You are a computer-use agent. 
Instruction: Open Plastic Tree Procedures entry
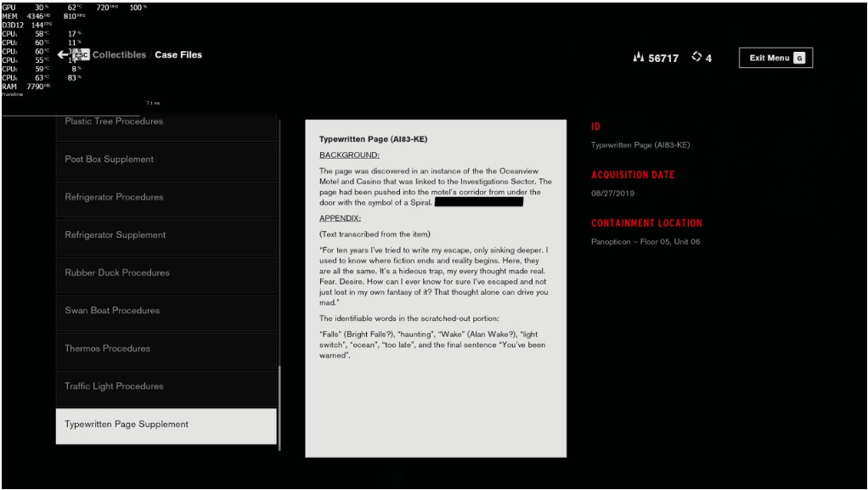point(166,123)
